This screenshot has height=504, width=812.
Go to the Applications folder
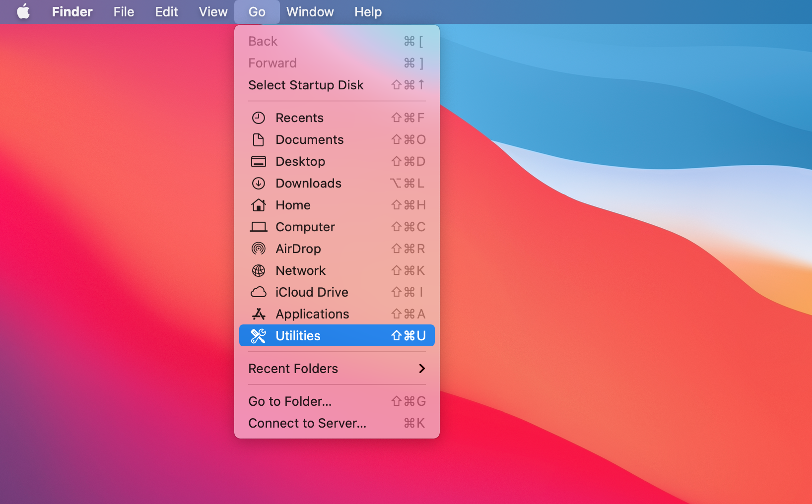[337, 314]
